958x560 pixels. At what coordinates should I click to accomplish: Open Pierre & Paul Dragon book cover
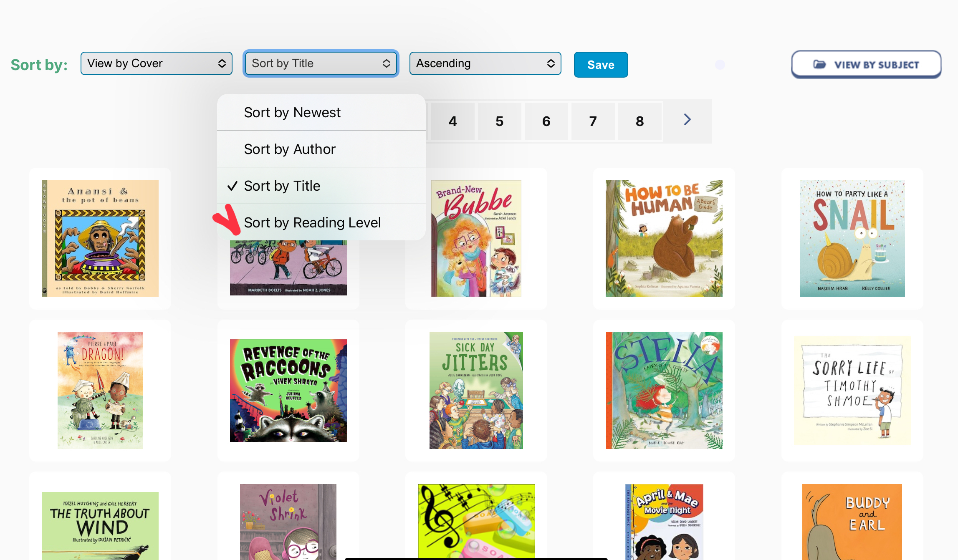coord(100,391)
